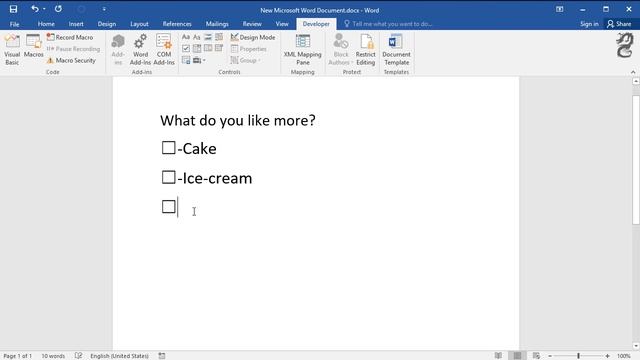Image resolution: width=640 pixels, height=360 pixels.
Task: Open Ribbon Display Options
Action: 560,9
